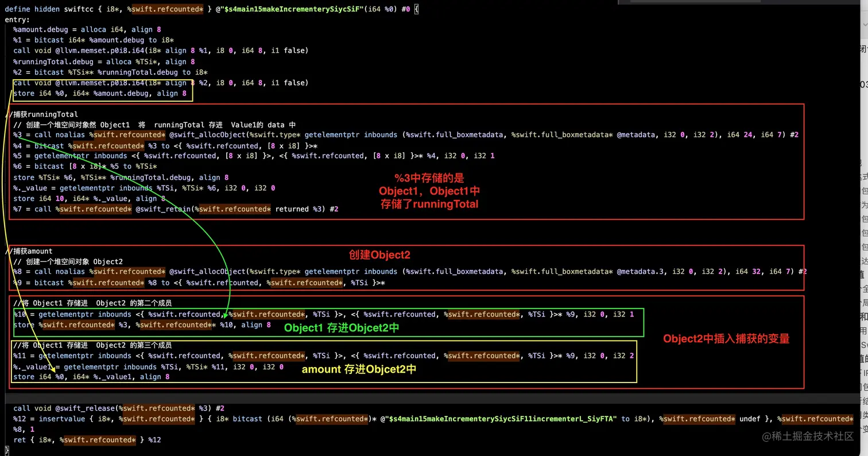Image resolution: width=868 pixels, height=456 pixels.
Task: Click the llvm.memset call using %1
Action: coord(161,51)
